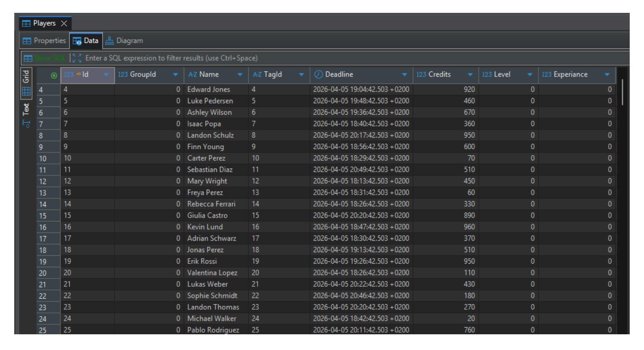Select the 'Ashley Wilson' name cell
644x350 pixels.
pyautogui.click(x=216, y=112)
